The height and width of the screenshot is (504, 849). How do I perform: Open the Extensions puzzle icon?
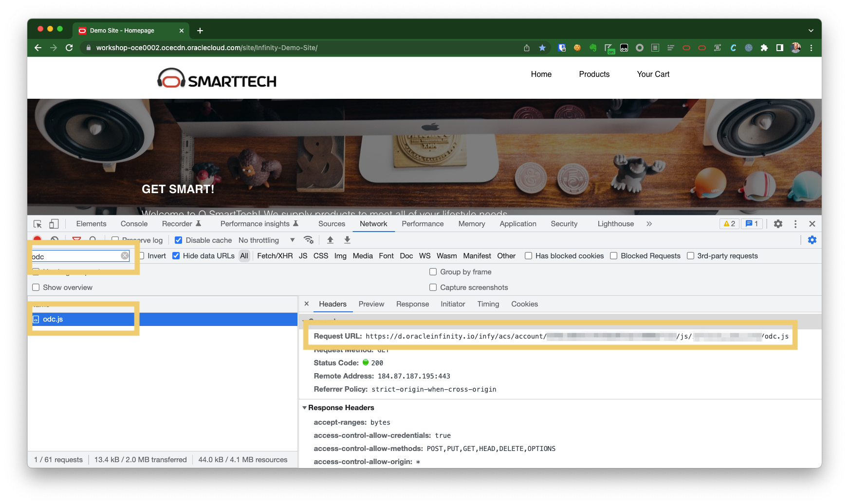tap(764, 48)
